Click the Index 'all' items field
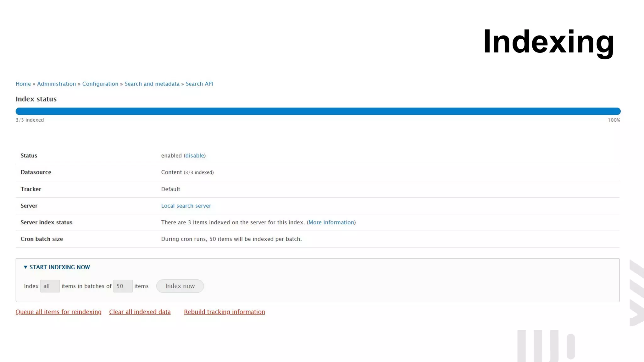Screen dimensions: 644x362 50,286
